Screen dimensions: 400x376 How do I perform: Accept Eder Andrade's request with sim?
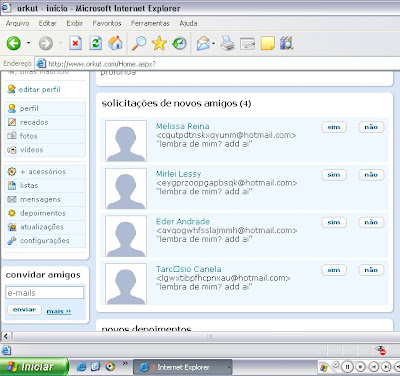tap(334, 222)
